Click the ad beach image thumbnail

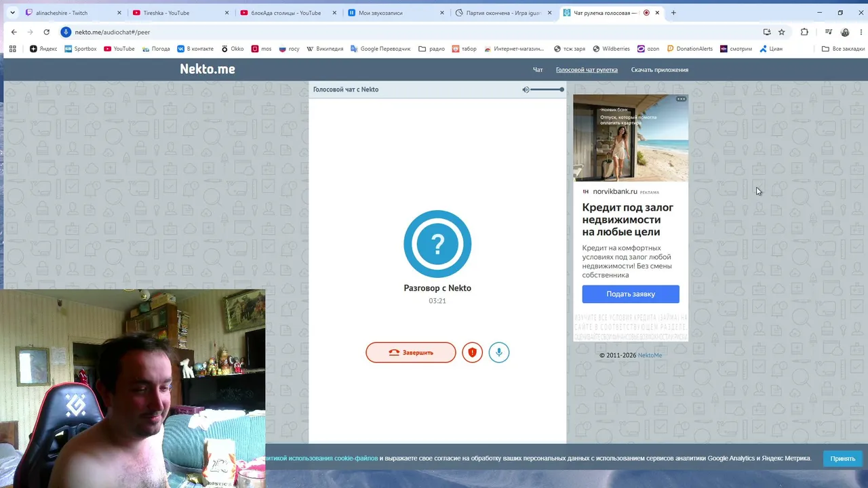click(631, 138)
